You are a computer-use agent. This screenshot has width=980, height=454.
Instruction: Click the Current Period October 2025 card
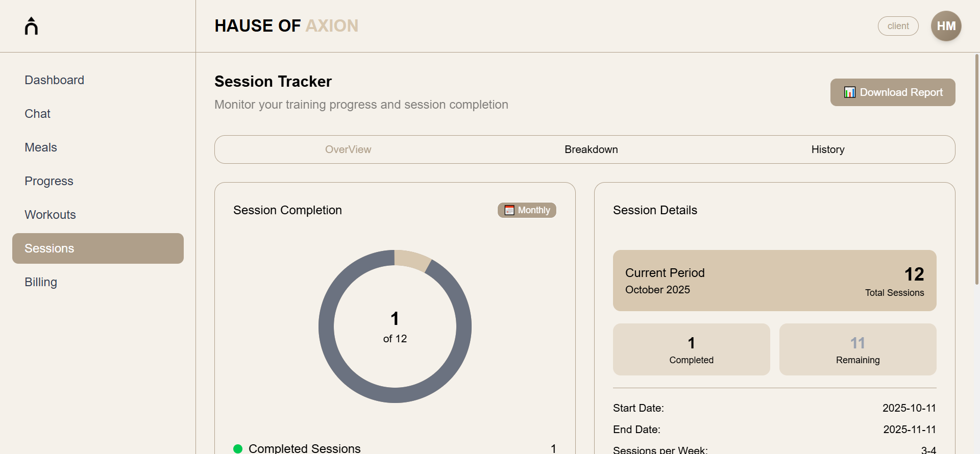coord(774,281)
